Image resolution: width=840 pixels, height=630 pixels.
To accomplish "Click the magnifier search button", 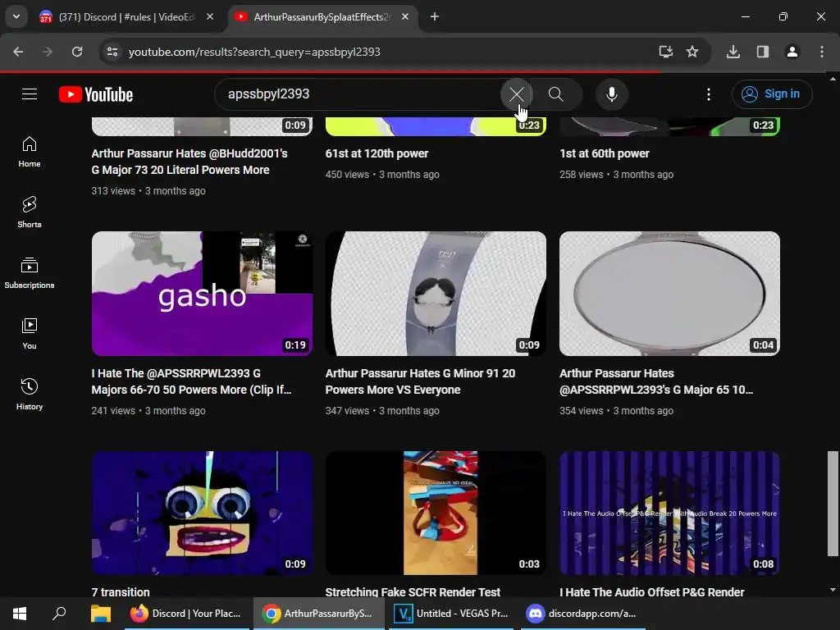I will tap(556, 94).
